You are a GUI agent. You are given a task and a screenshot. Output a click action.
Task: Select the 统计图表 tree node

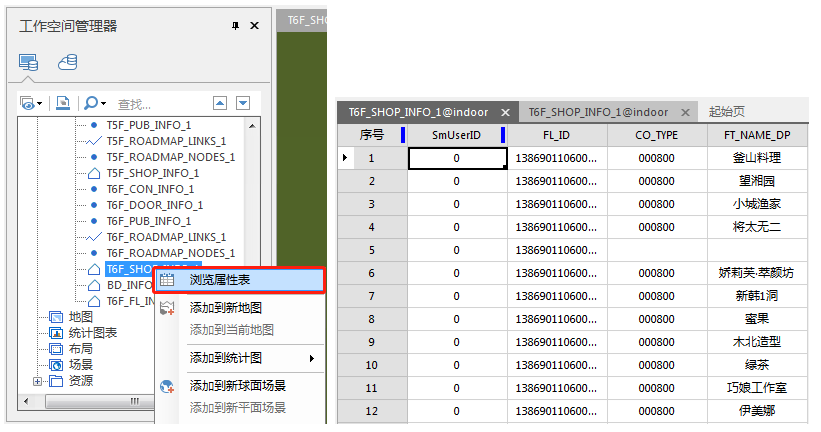pyautogui.click(x=92, y=333)
